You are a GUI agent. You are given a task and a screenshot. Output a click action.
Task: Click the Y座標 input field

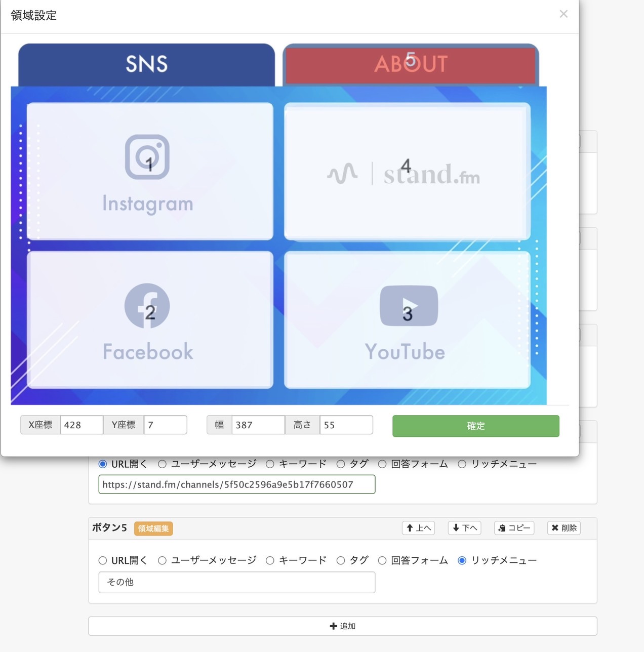pyautogui.click(x=165, y=425)
